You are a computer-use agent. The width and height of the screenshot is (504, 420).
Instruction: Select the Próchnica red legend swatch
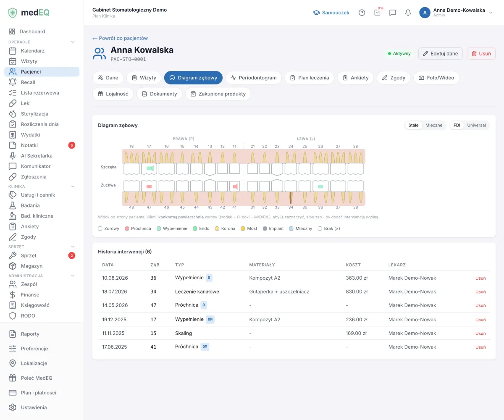tap(127, 228)
